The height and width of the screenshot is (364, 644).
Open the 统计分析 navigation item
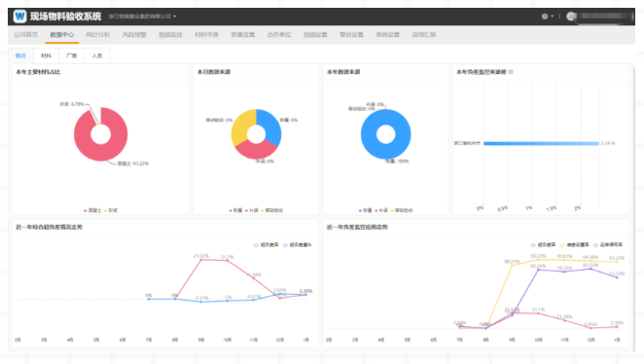click(98, 34)
